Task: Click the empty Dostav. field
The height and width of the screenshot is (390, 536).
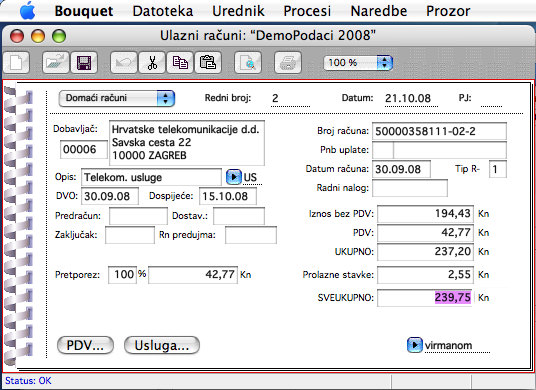Action: (239, 216)
